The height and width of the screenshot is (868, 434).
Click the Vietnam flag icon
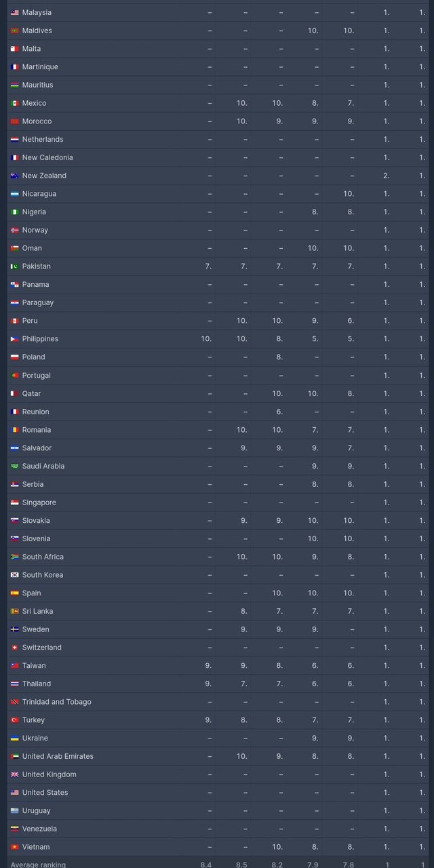click(x=14, y=847)
